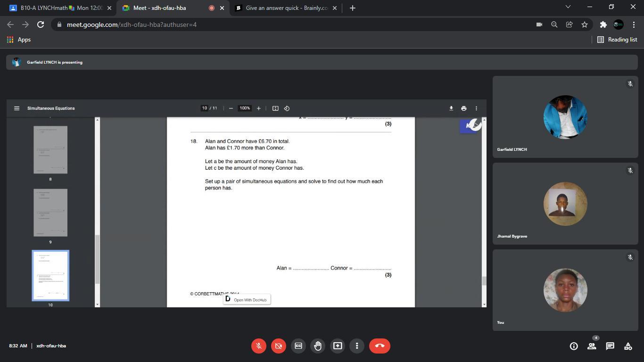Open the Apps bookmarks shortcut
644x362 pixels.
click(x=19, y=40)
